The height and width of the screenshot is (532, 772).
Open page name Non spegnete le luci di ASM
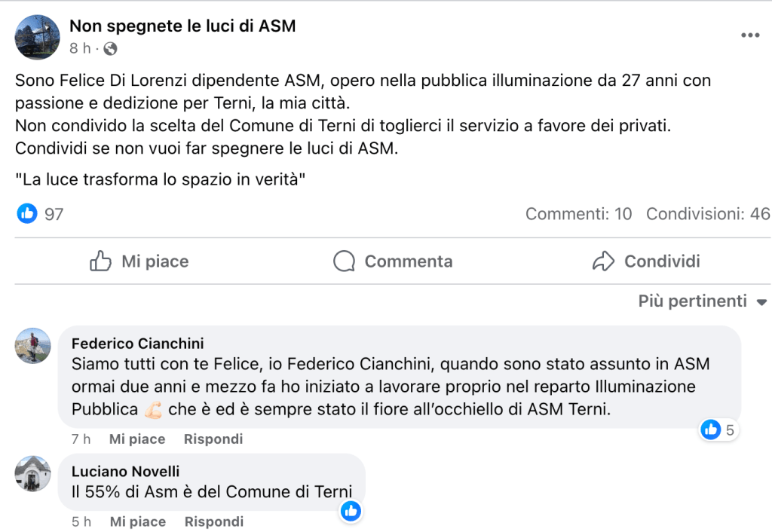tap(182, 26)
